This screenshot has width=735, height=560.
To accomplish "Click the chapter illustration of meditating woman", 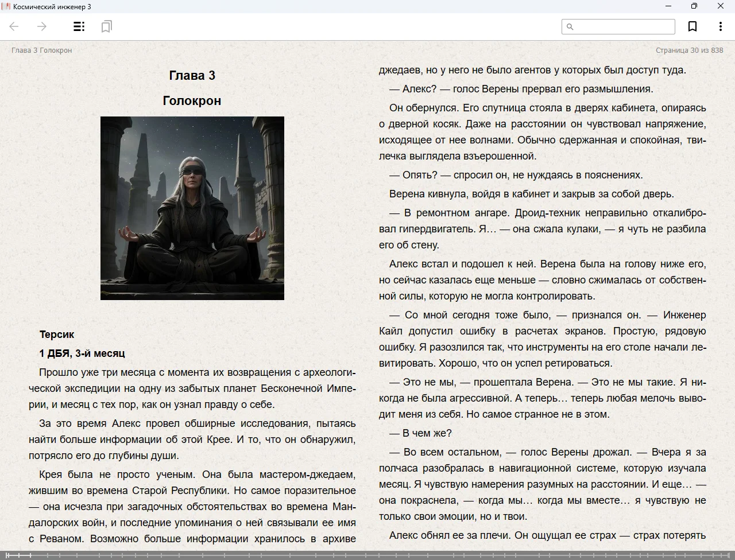I will tap(192, 208).
